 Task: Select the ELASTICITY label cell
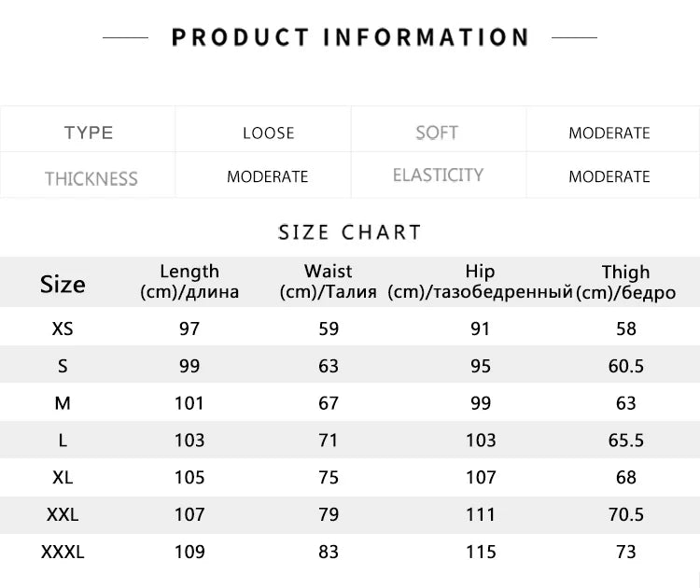(438, 175)
